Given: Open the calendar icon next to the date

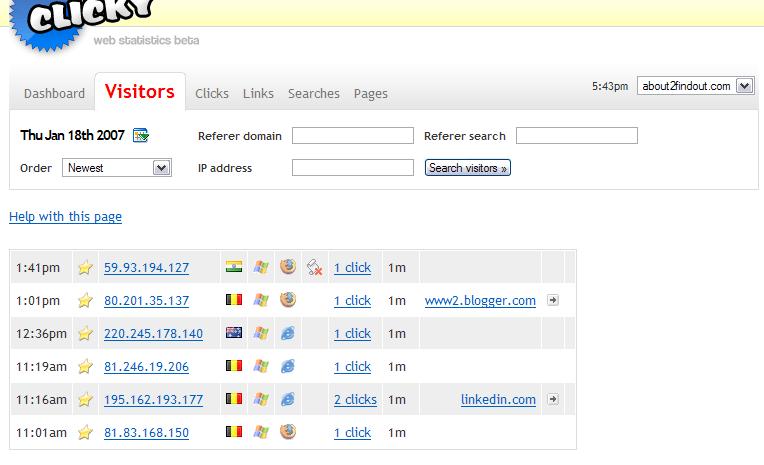Looking at the screenshot, I should point(141,136).
